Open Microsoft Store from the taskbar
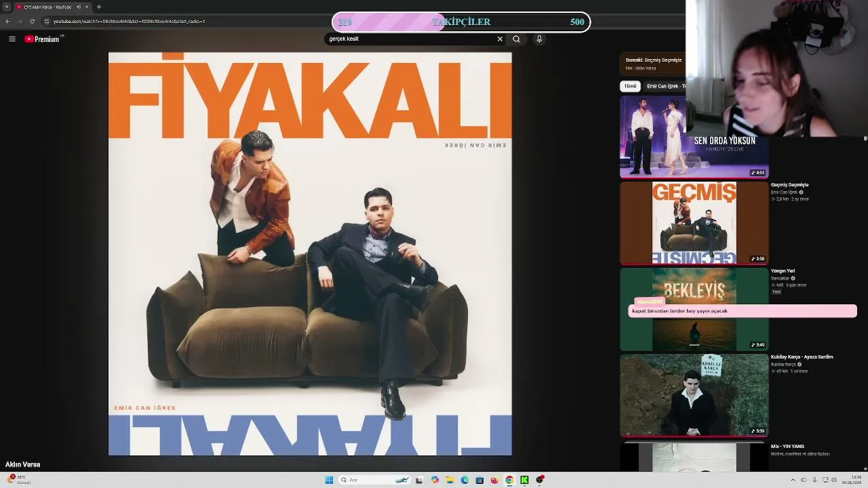 [x=479, y=480]
